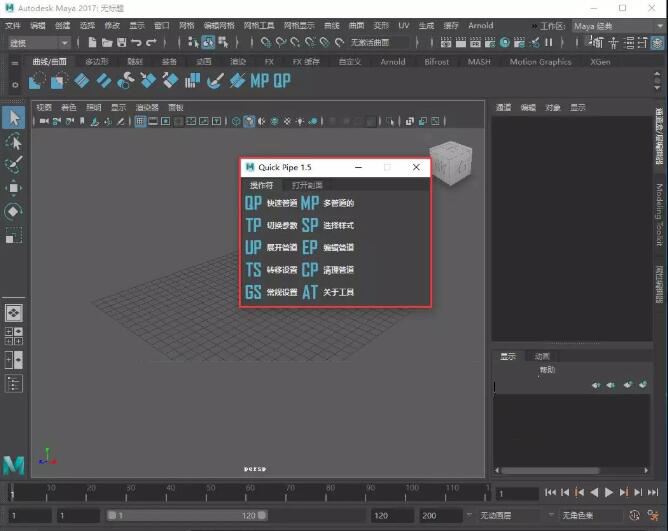Switch to the XGen shelf tab
This screenshot has height=531, width=668.
click(x=600, y=62)
